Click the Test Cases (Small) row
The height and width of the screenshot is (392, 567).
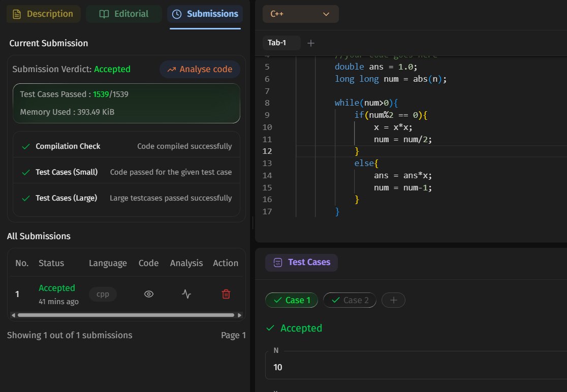tap(127, 172)
